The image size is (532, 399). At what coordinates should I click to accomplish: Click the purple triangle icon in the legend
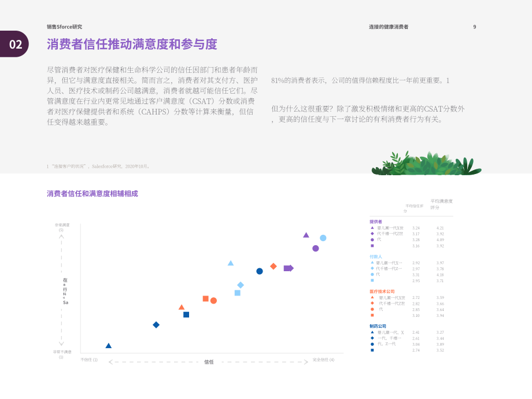372,228
